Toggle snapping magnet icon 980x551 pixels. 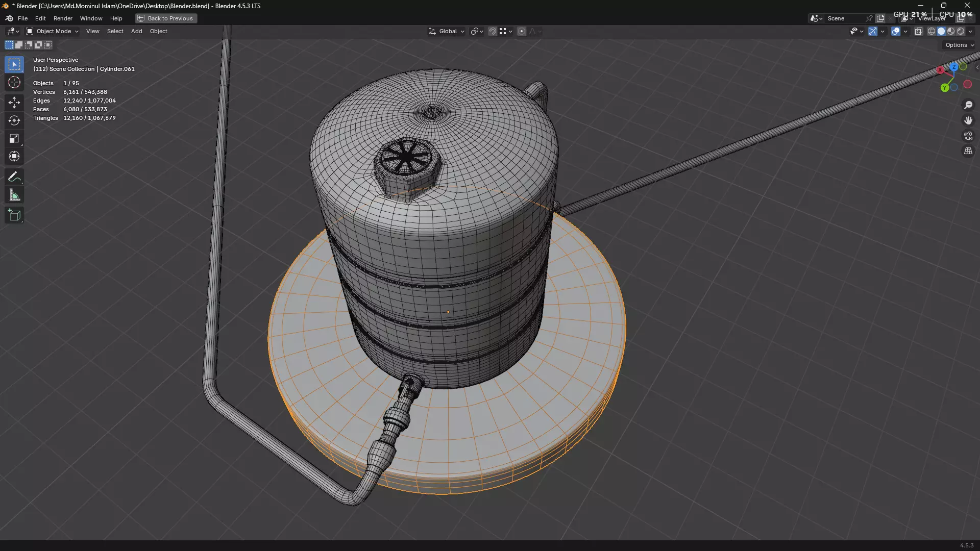tap(493, 31)
